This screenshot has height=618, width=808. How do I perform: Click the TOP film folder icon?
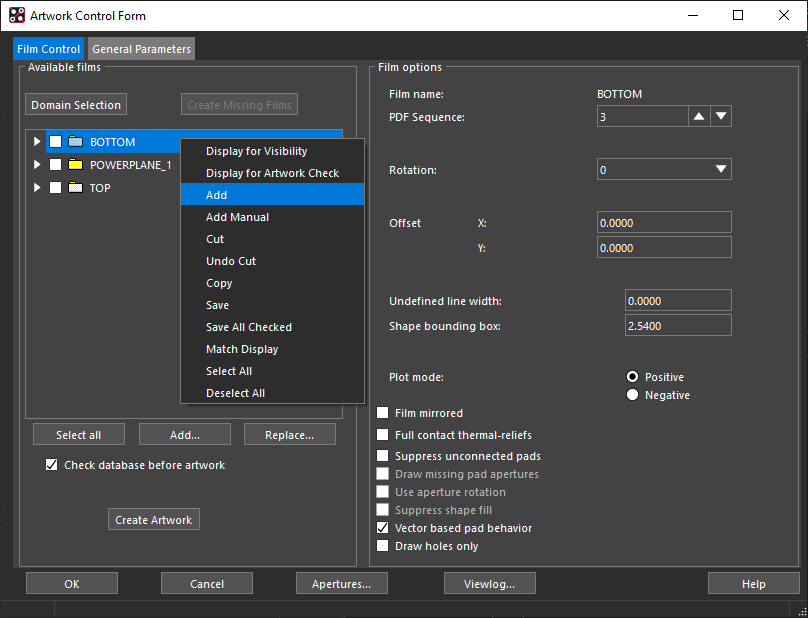click(x=76, y=188)
